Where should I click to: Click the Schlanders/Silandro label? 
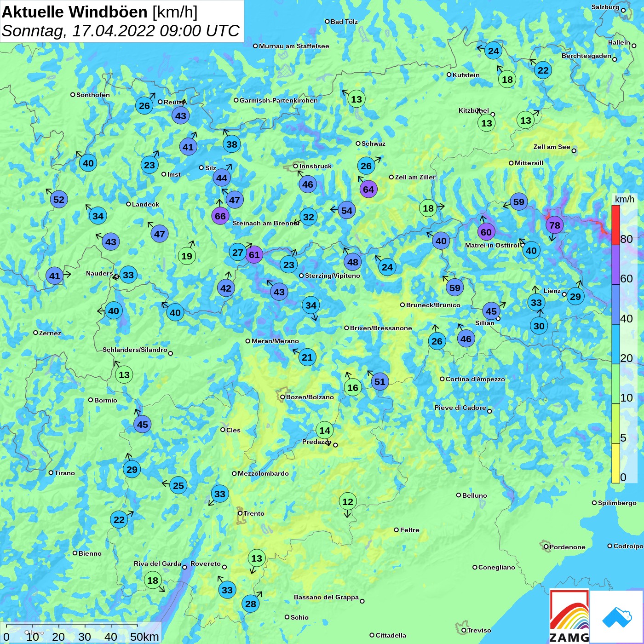[135, 350]
